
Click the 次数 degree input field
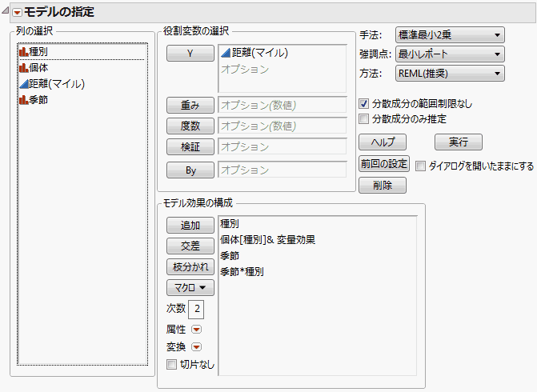point(197,308)
